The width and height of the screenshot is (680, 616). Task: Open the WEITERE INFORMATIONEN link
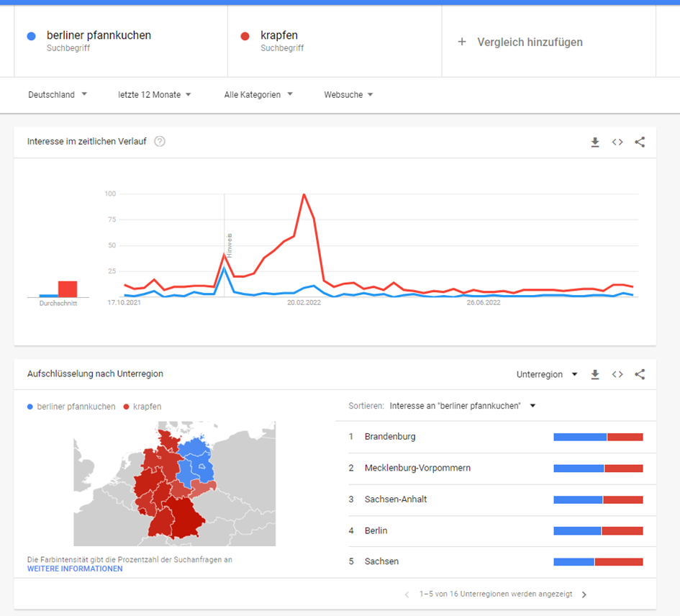click(75, 569)
